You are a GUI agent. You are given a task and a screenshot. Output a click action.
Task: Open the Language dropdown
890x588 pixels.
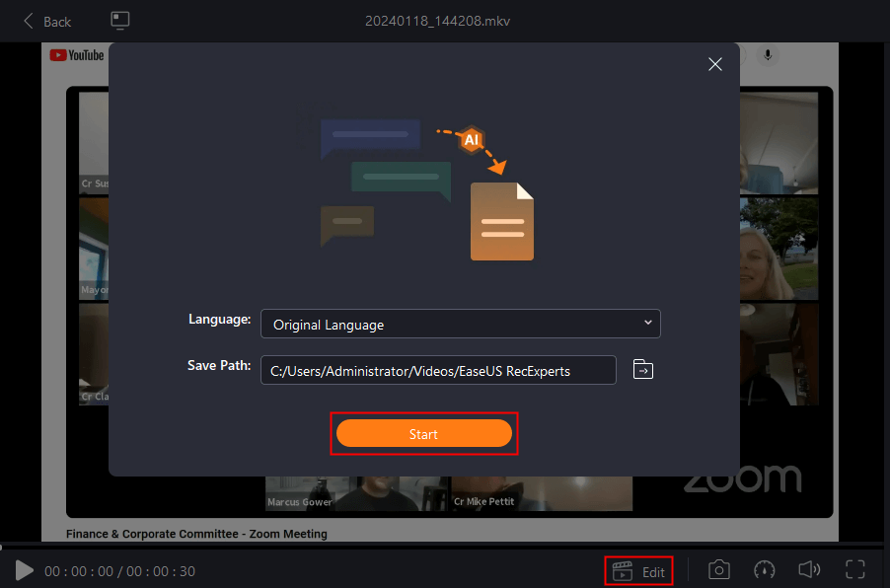[x=461, y=324]
